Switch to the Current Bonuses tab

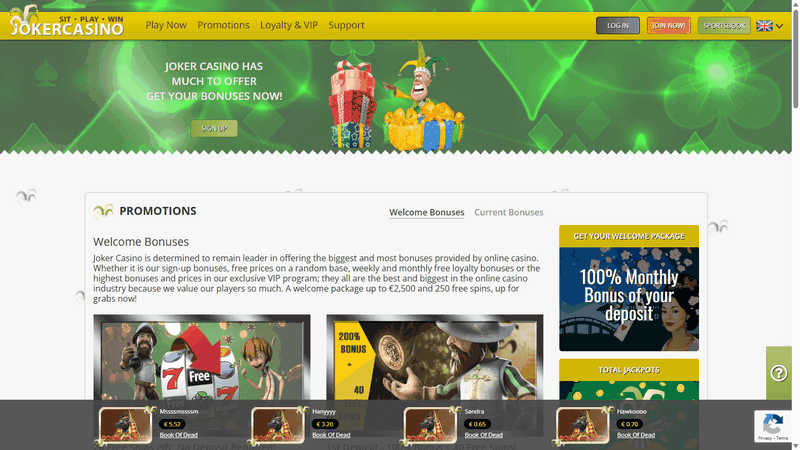pyautogui.click(x=509, y=212)
